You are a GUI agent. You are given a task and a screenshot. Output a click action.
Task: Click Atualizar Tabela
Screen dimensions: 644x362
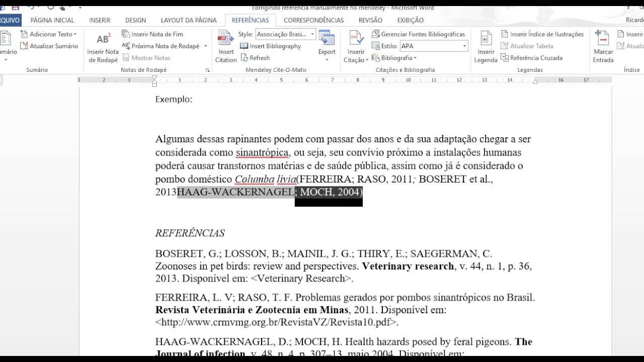tap(527, 46)
